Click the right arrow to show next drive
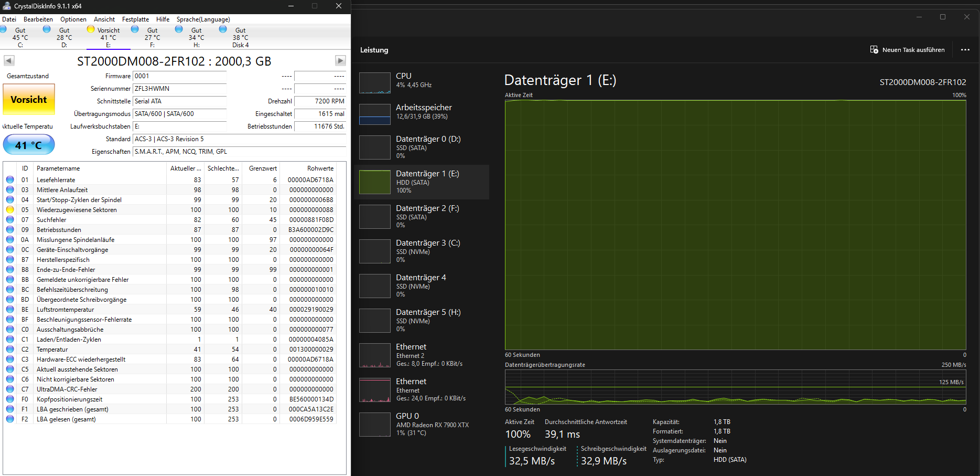The height and width of the screenshot is (476, 980). pos(341,60)
